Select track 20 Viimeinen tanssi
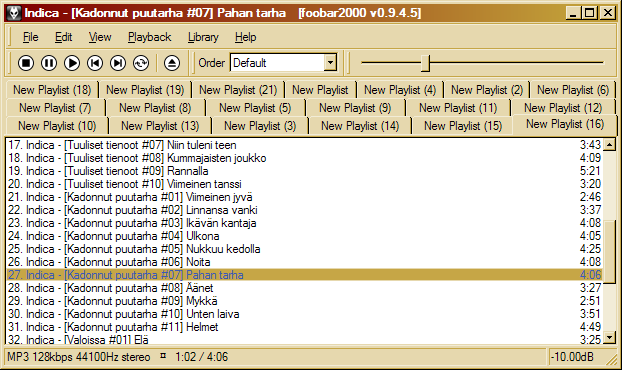 (x=305, y=184)
